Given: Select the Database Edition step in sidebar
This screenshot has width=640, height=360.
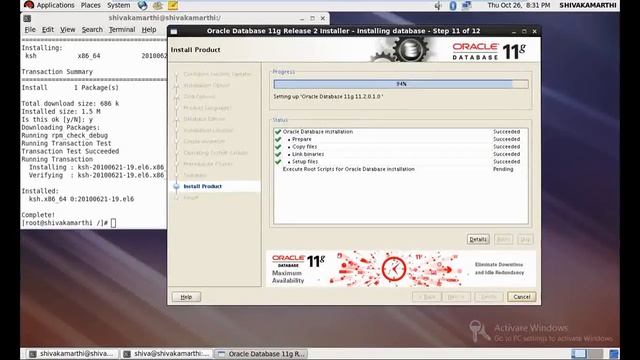Looking at the screenshot, I should [204, 119].
